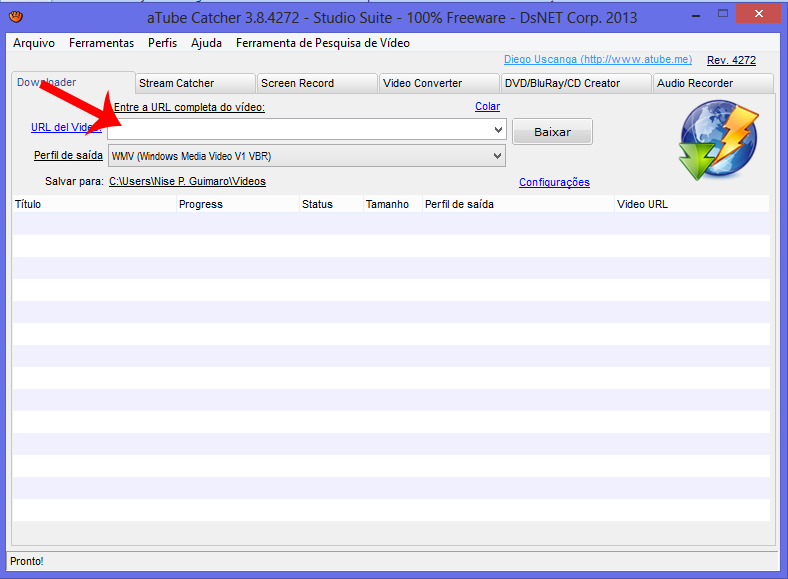Click the aTube Catcher title bar app icon

point(16,17)
